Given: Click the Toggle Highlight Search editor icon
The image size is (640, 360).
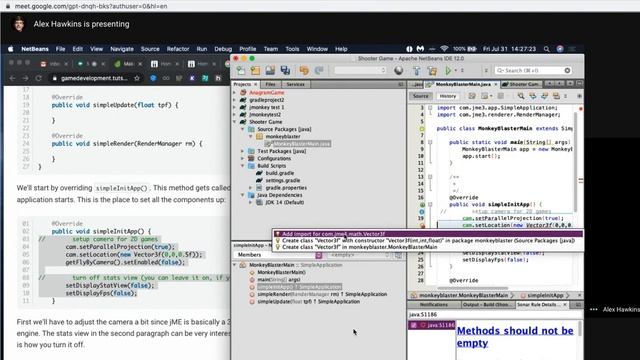Looking at the screenshot, I should [x=556, y=96].
